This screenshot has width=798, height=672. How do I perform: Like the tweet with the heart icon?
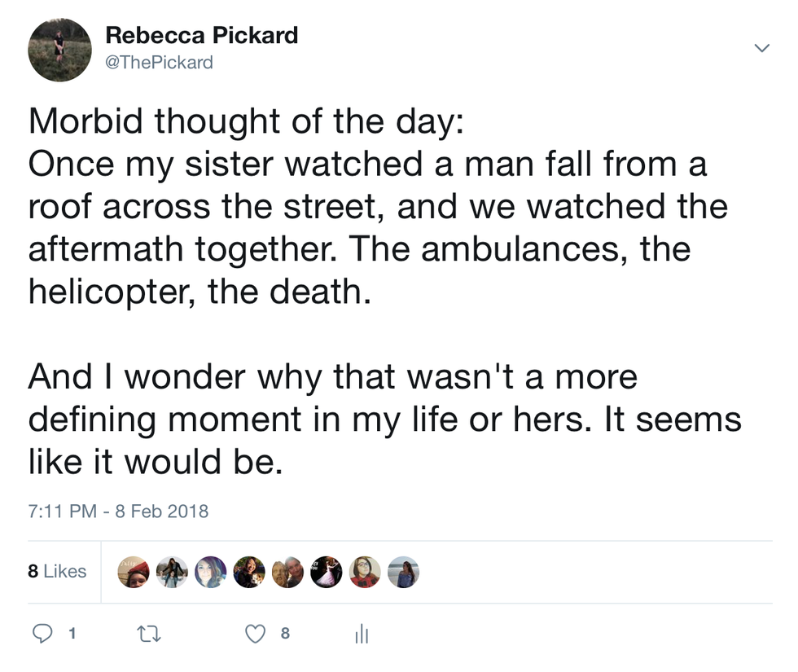[256, 633]
